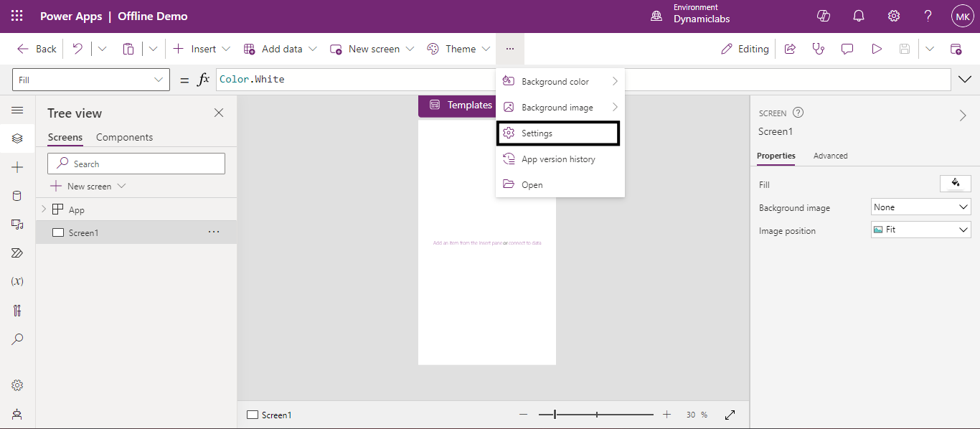Click the Back button
Viewport: 980px width, 429px height.
(x=37, y=49)
